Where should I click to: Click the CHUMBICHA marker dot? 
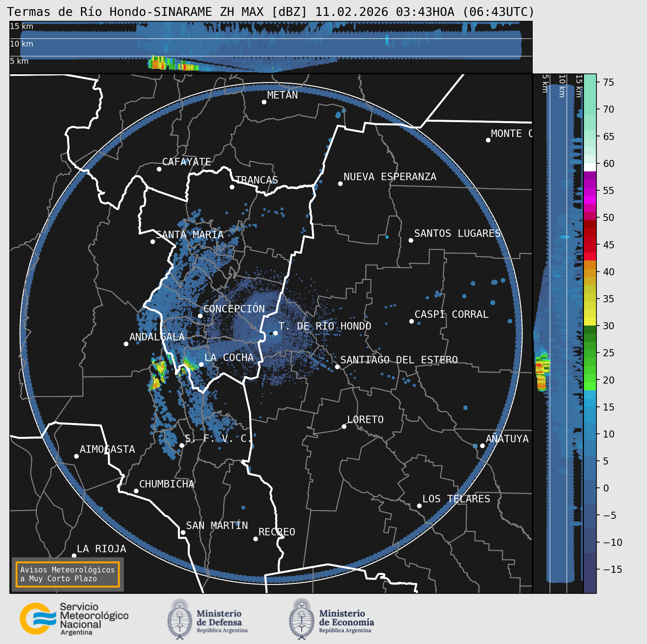(x=136, y=491)
